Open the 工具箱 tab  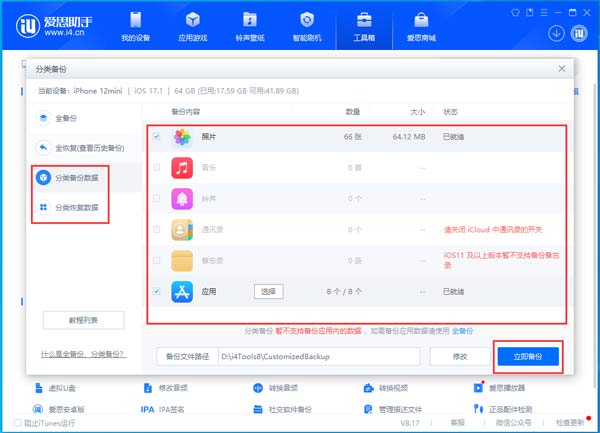coord(364,27)
